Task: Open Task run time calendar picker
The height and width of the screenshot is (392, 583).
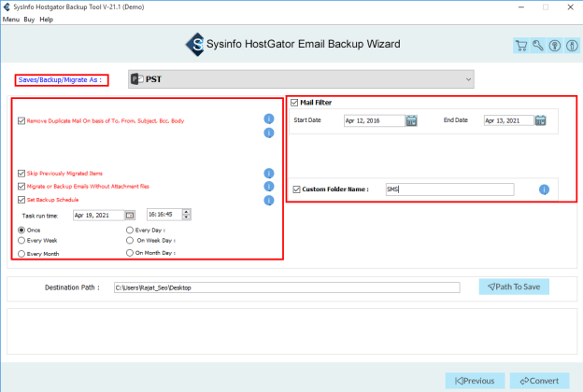Action: (130, 216)
